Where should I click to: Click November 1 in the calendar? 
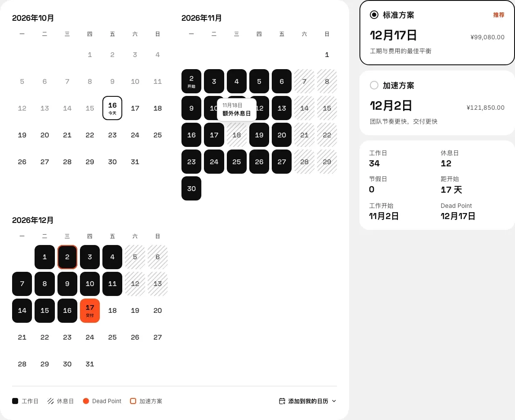327,54
